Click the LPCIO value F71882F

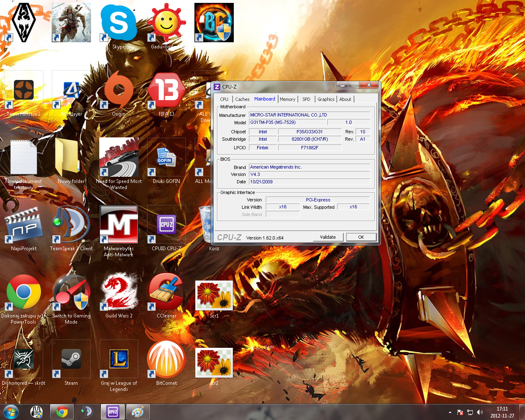310,148
